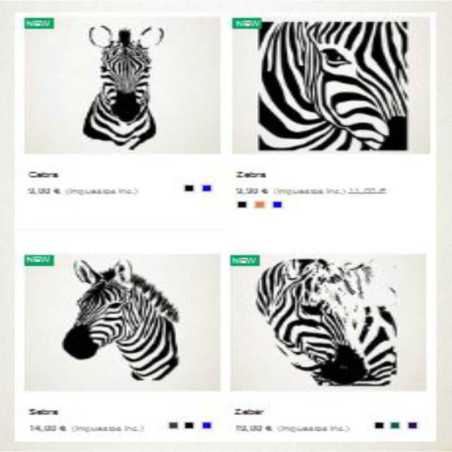Pick the gray color swatch for side-profile zebra
Viewport: 452px width, 452px height.
(x=173, y=425)
